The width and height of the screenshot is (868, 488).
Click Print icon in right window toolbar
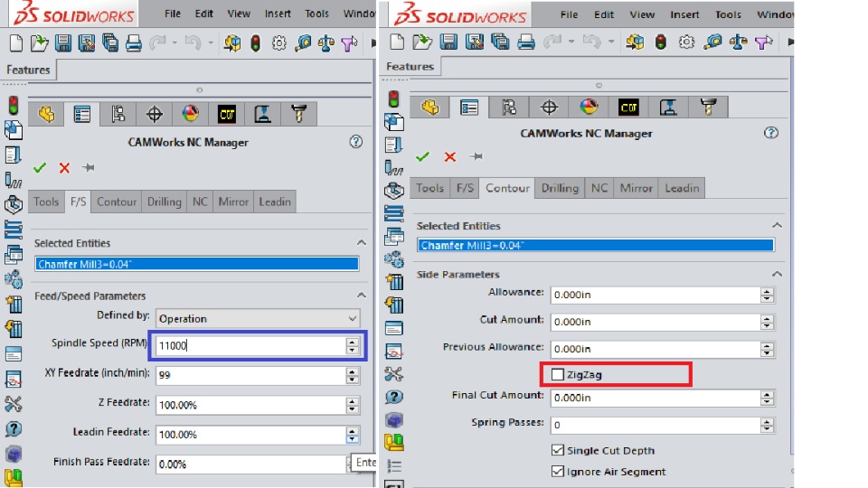tap(526, 42)
